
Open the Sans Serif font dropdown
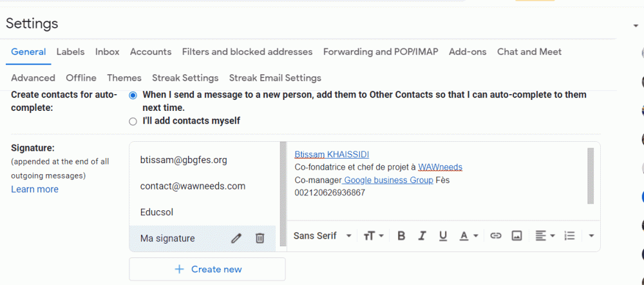coord(322,236)
